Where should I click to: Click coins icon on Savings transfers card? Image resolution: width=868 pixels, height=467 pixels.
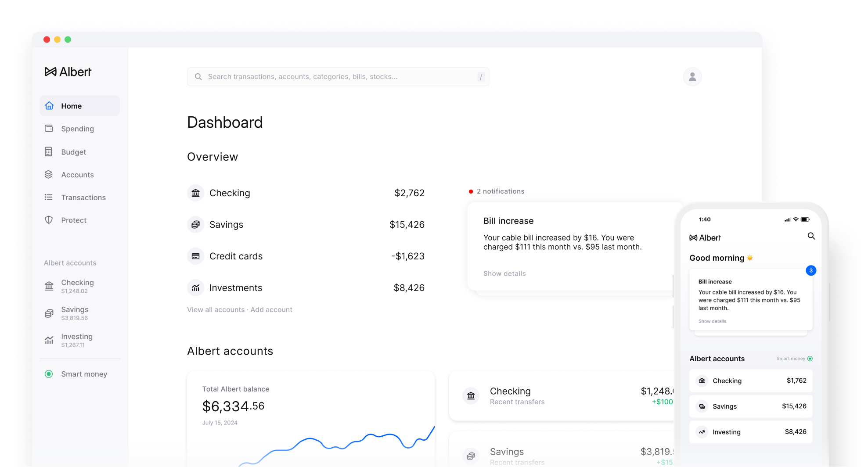pos(471,456)
